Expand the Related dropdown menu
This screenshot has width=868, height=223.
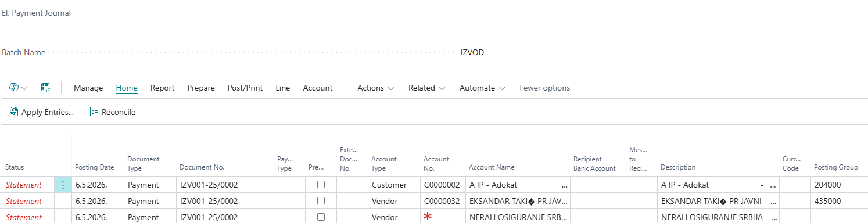(427, 88)
